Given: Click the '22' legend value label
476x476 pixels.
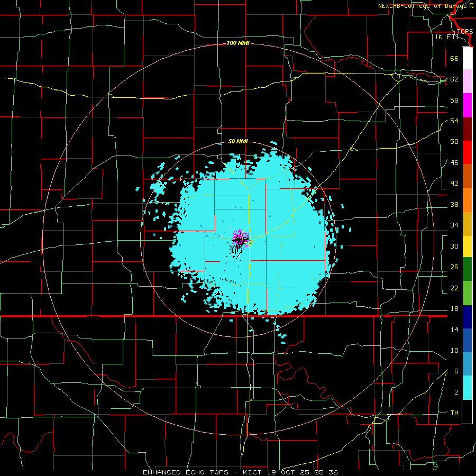Looking at the screenshot, I should (x=454, y=288).
